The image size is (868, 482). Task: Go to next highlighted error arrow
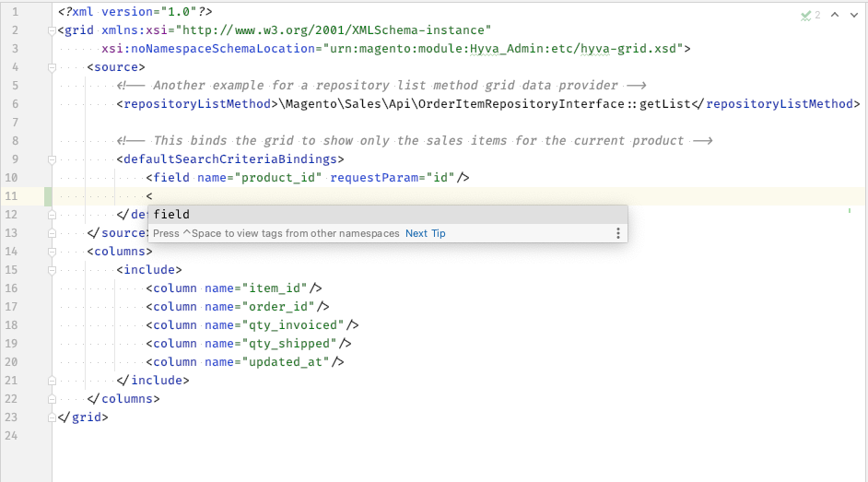tap(854, 15)
